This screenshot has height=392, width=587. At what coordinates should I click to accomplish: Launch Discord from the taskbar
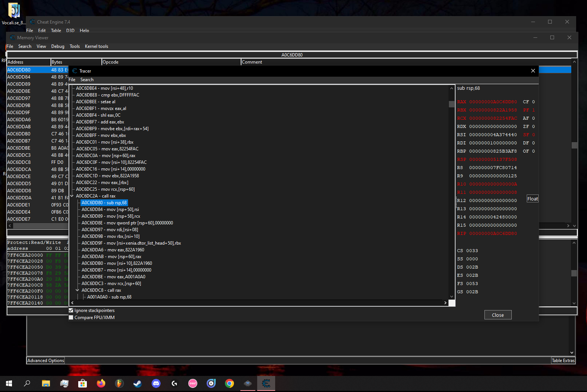156,383
